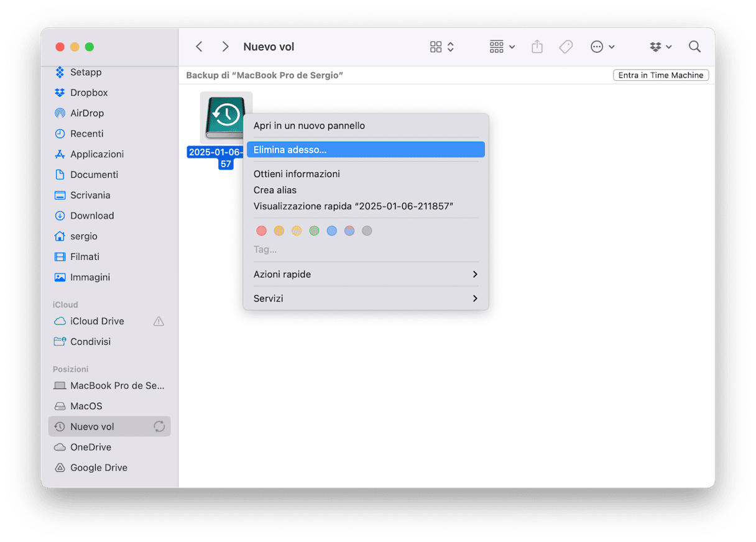Open Google Drive in the sidebar
The image size is (756, 542).
pos(98,467)
